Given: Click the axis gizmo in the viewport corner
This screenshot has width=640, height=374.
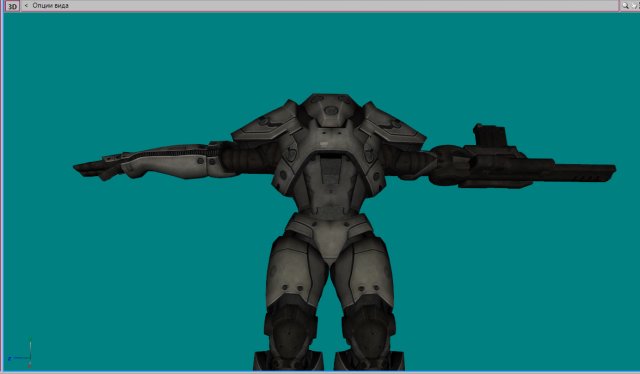Looking at the screenshot, I should tap(20, 354).
